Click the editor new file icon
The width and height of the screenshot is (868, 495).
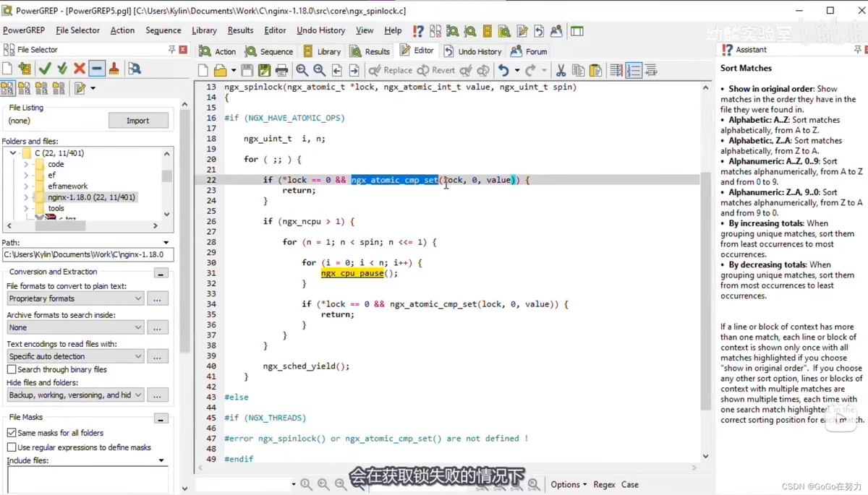[203, 70]
